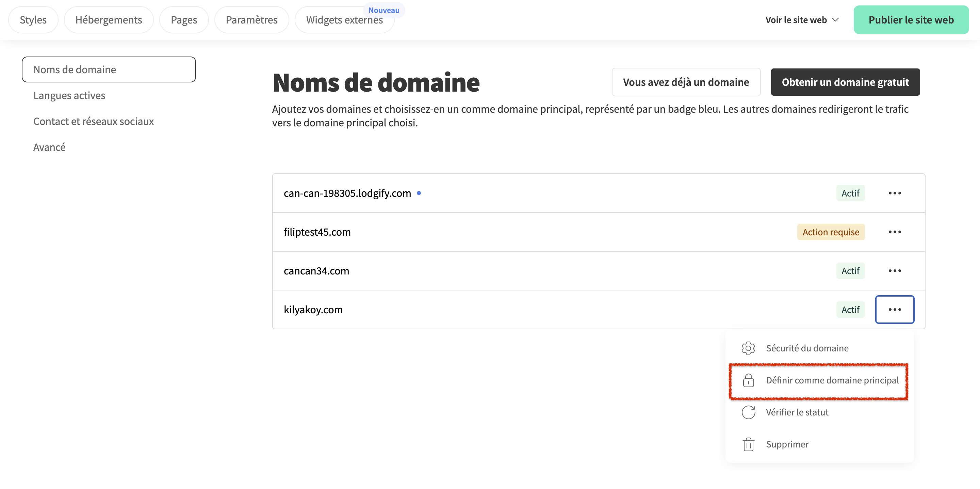Screen dimensions: 980x489
Task: Click Vous avez déjà un domaine
Action: coord(686,82)
